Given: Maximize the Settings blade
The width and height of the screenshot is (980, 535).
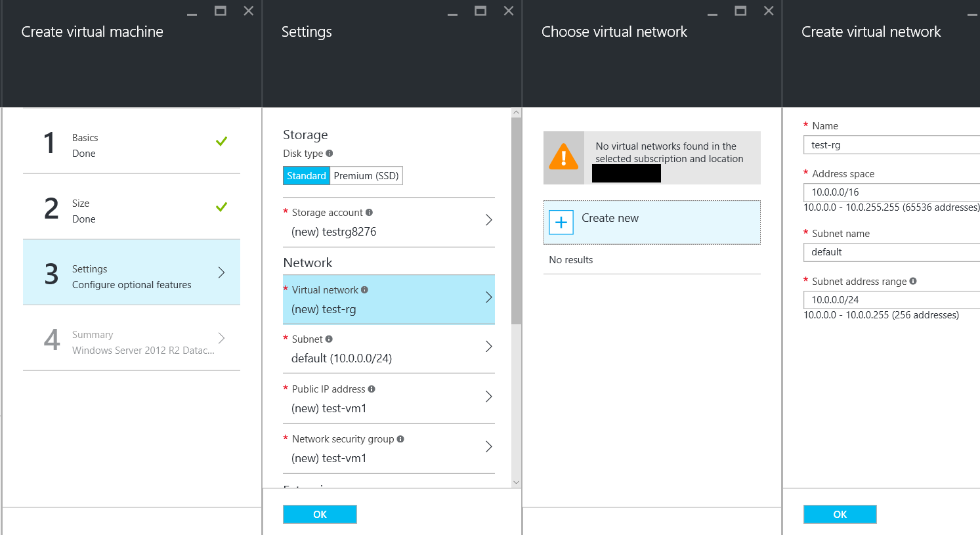Looking at the screenshot, I should coord(480,11).
